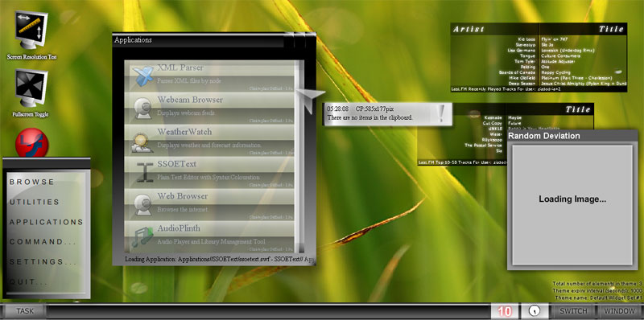
Task: Click the exclamation mark on the clipboard notice
Action: coord(441,113)
